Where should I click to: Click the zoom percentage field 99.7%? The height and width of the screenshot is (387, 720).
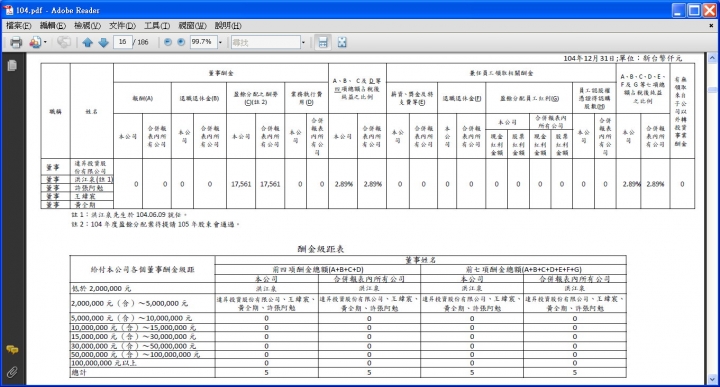click(203, 42)
